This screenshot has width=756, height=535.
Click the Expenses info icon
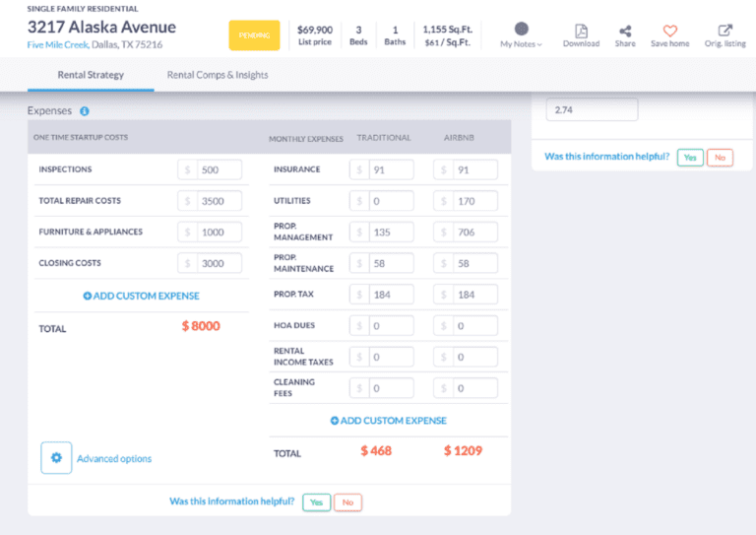tap(85, 111)
